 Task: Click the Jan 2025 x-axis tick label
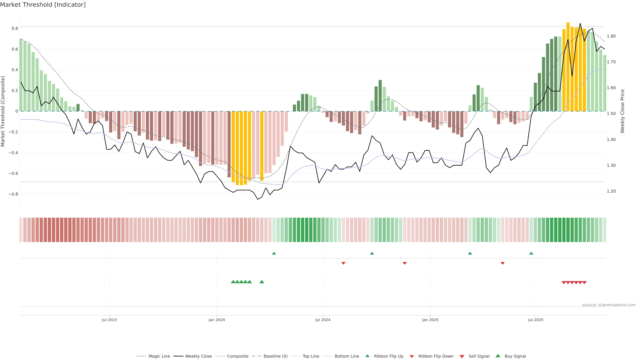[430, 320]
